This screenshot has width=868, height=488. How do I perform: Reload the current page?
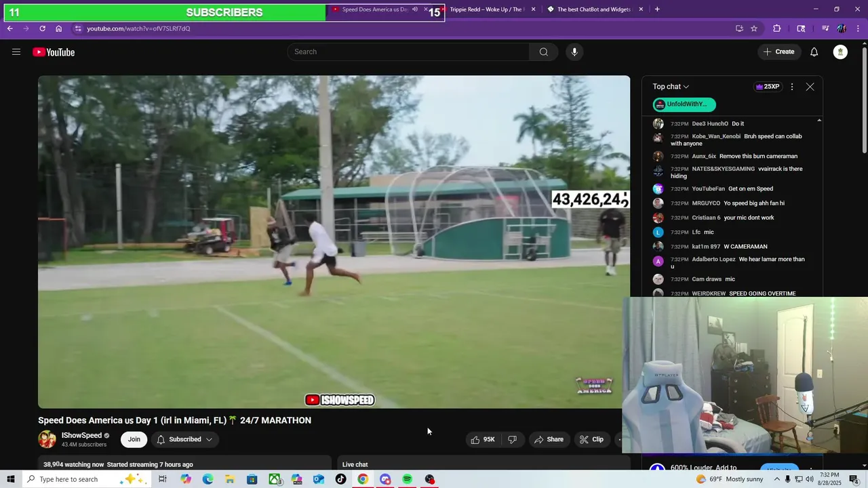(x=42, y=28)
